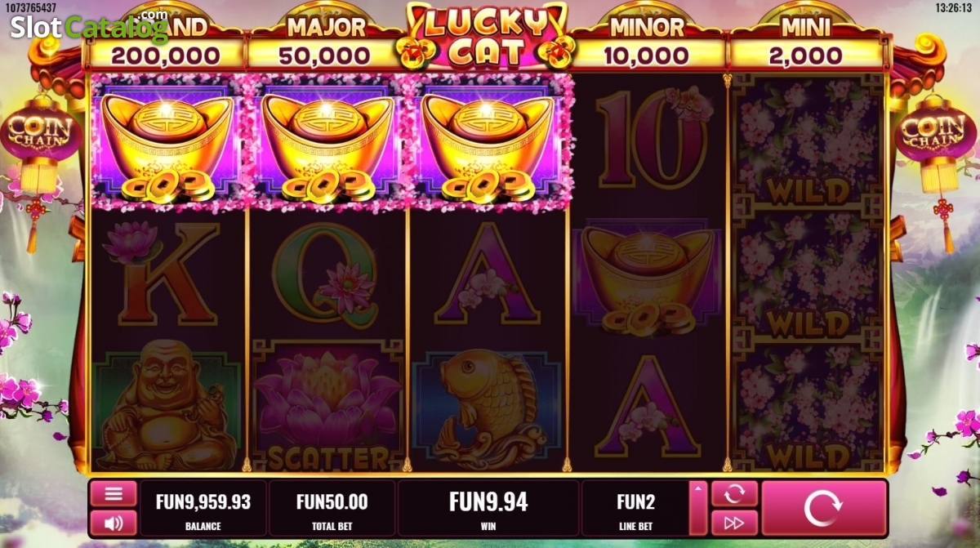This screenshot has width=980, height=548.
Task: Open the line bet selector arrow
Action: coord(698,508)
